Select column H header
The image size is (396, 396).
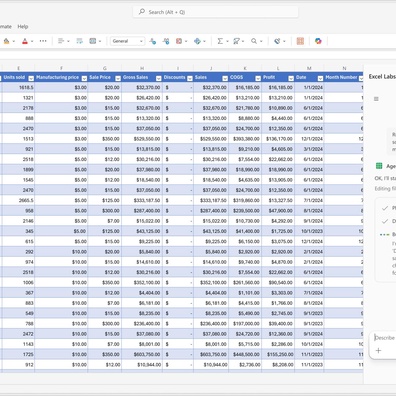pos(142,68)
